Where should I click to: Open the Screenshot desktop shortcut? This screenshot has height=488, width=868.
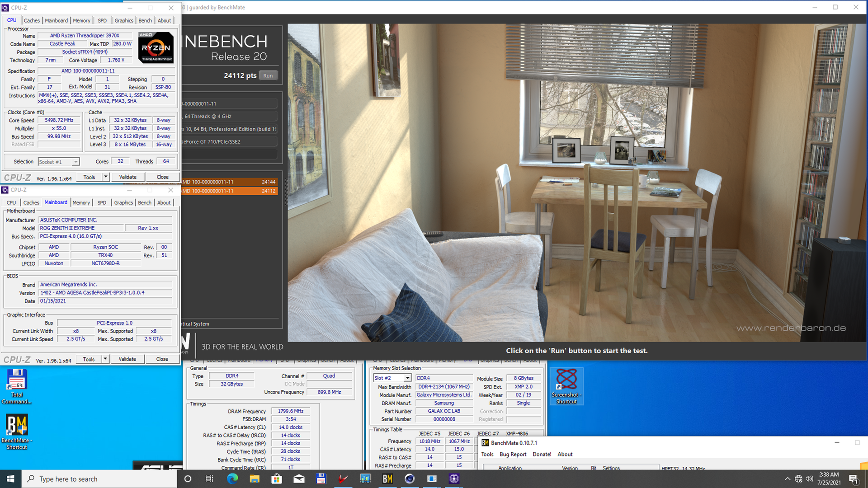(566, 386)
